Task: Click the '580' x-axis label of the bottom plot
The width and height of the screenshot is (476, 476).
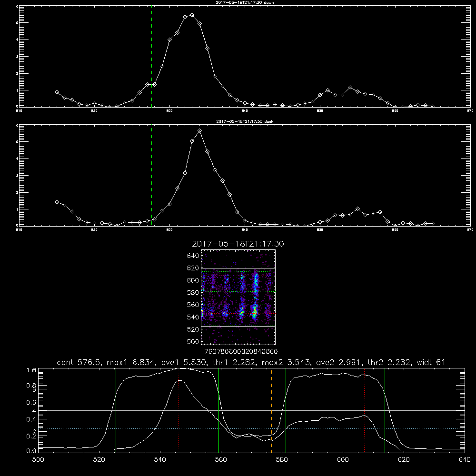Action: [x=282, y=459]
